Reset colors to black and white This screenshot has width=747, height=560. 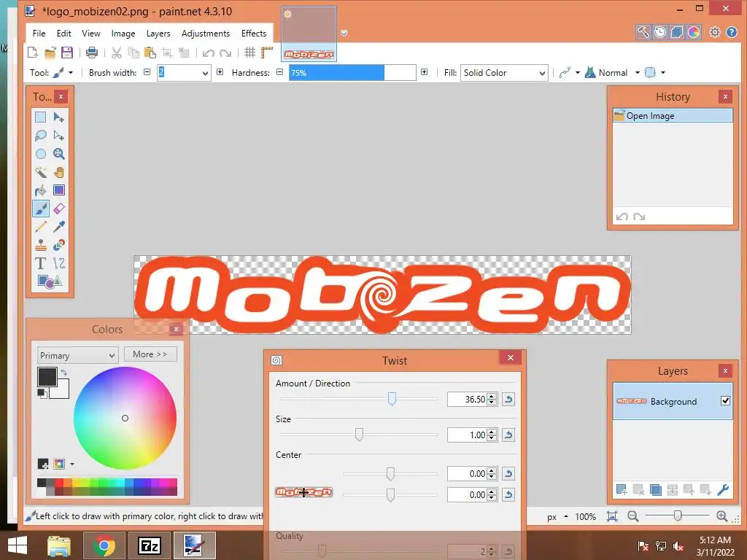click(42, 393)
